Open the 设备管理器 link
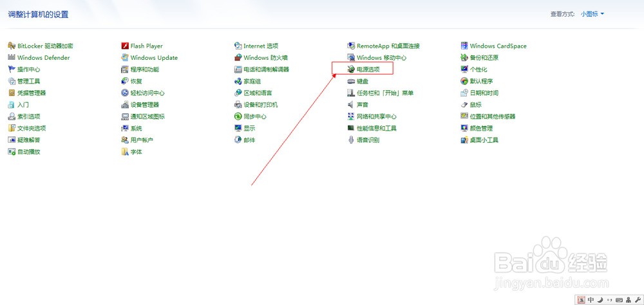Image resolution: width=644 pixels, height=305 pixels. point(144,105)
